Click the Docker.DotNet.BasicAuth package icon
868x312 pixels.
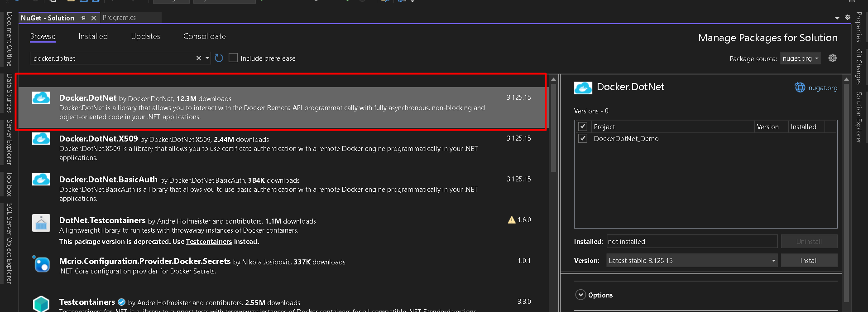tap(41, 179)
